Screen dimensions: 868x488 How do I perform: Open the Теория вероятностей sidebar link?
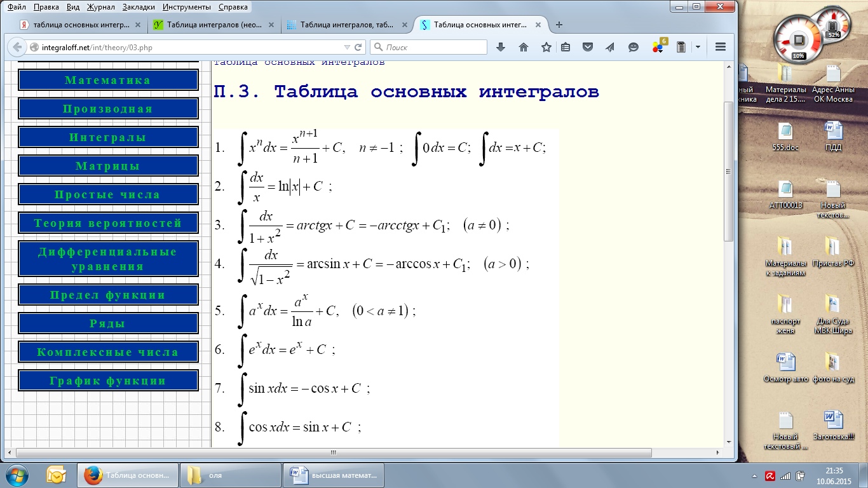[x=108, y=223]
